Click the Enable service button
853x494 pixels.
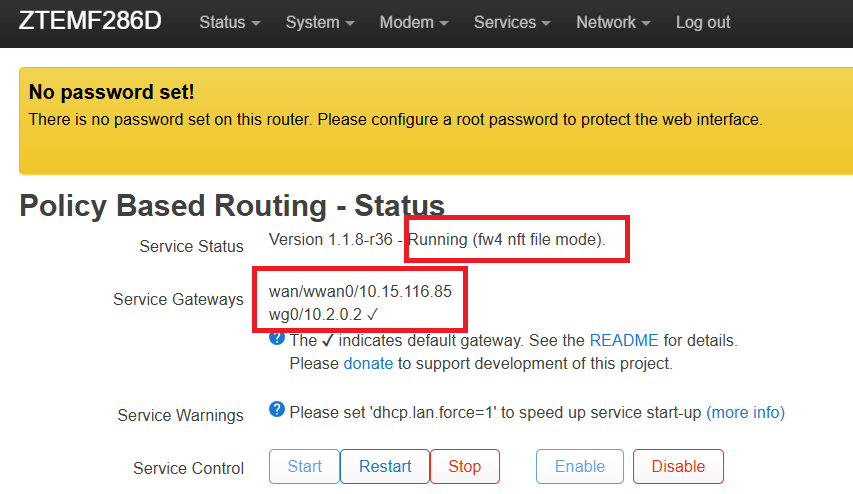pos(580,466)
